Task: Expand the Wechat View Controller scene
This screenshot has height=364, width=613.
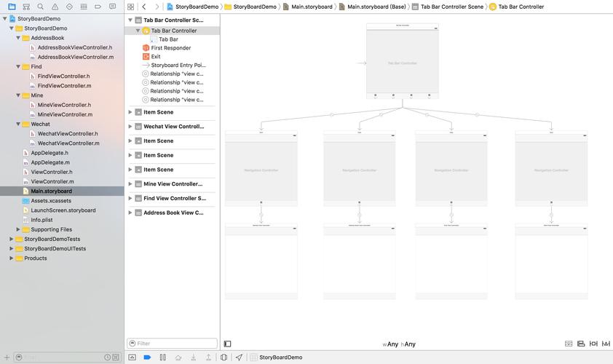Action: point(130,126)
